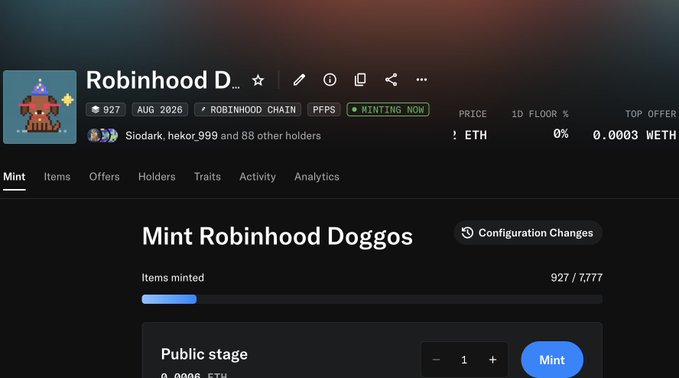Click the 1D FLOOR % column label
Viewport: 679px width, 378px height.
pyautogui.click(x=540, y=114)
